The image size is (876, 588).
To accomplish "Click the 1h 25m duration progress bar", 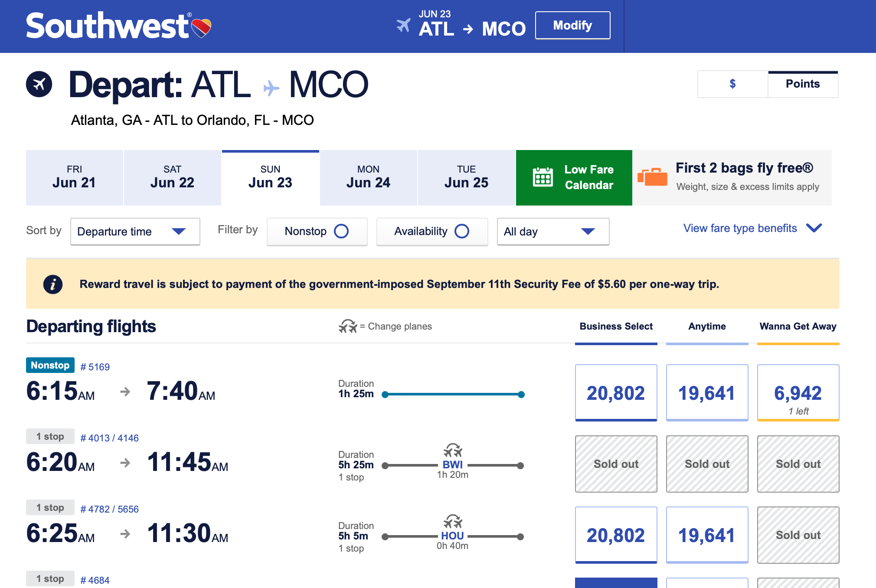I will tap(453, 394).
